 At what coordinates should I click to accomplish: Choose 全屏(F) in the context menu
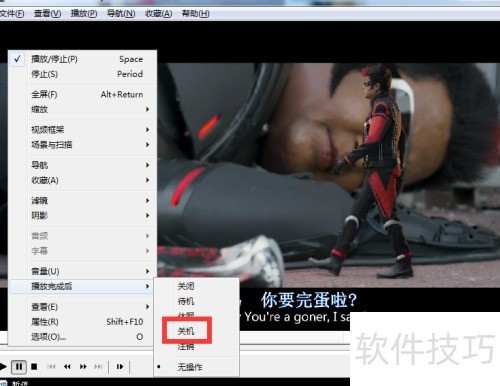click(x=82, y=94)
